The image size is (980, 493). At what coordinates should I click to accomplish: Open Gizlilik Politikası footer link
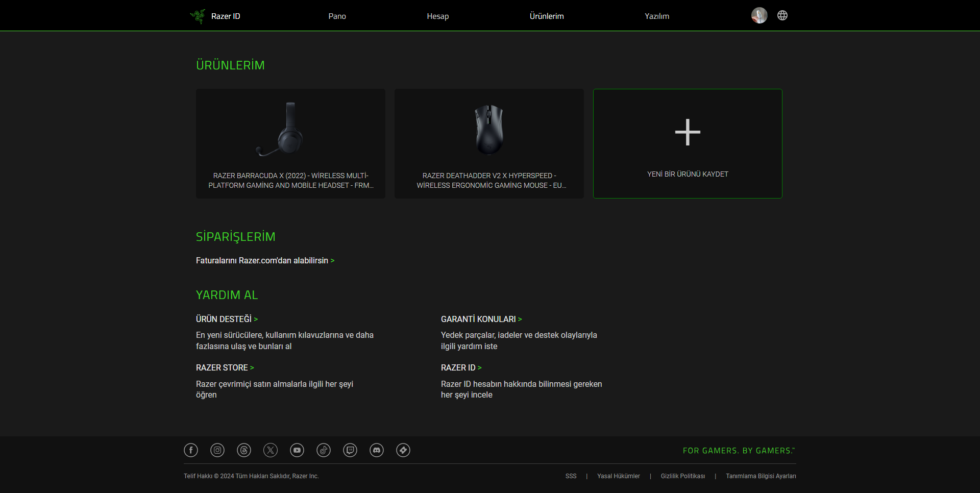[683, 476]
